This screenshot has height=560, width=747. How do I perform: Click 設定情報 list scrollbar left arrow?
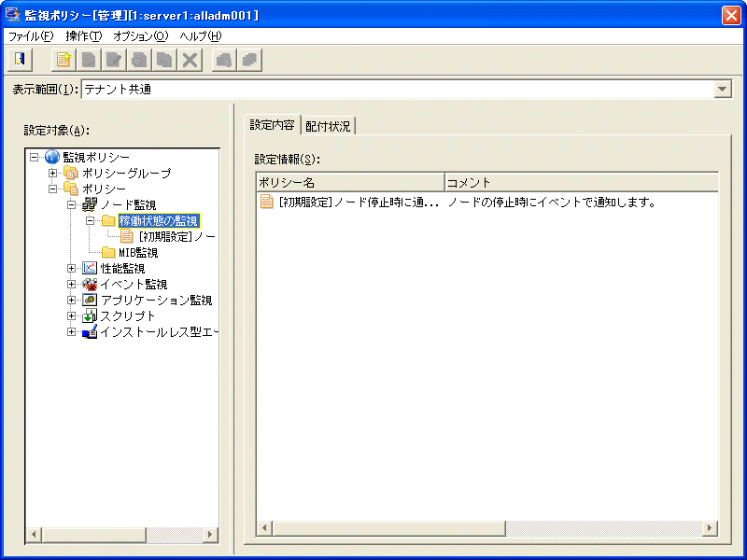264,527
